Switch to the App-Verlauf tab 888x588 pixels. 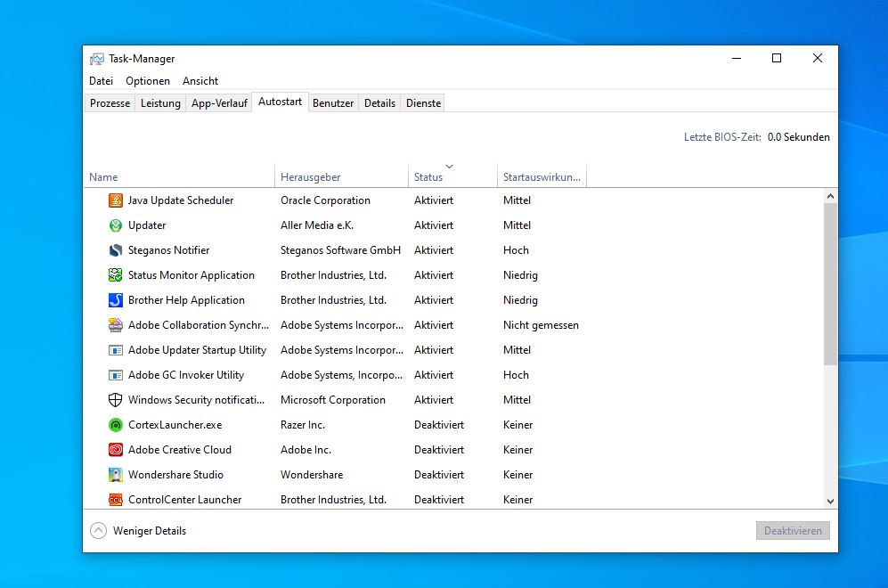coord(219,103)
